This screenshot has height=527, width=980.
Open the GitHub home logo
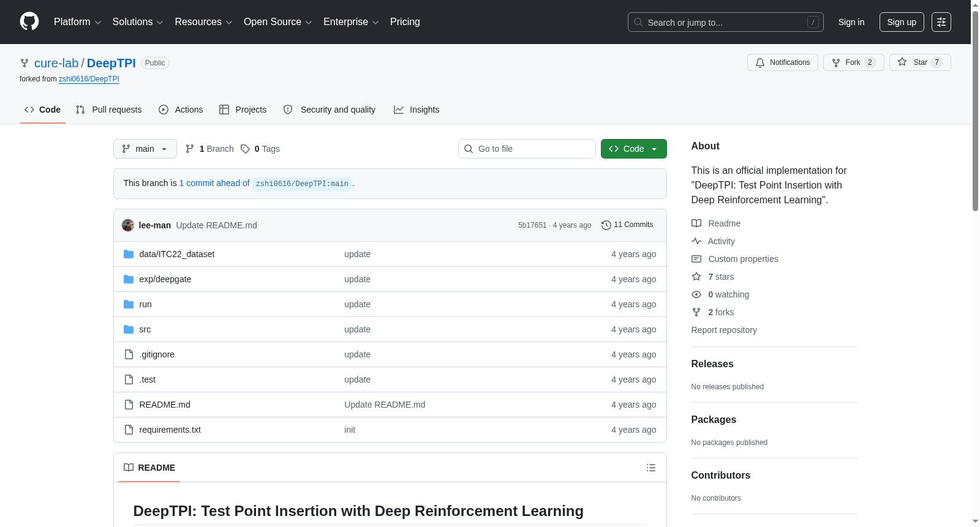29,21
